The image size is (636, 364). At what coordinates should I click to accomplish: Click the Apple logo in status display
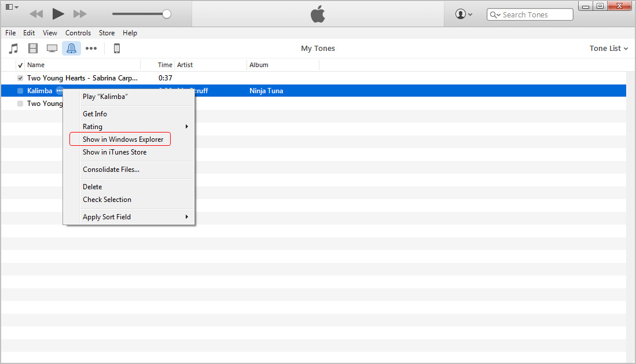[318, 14]
